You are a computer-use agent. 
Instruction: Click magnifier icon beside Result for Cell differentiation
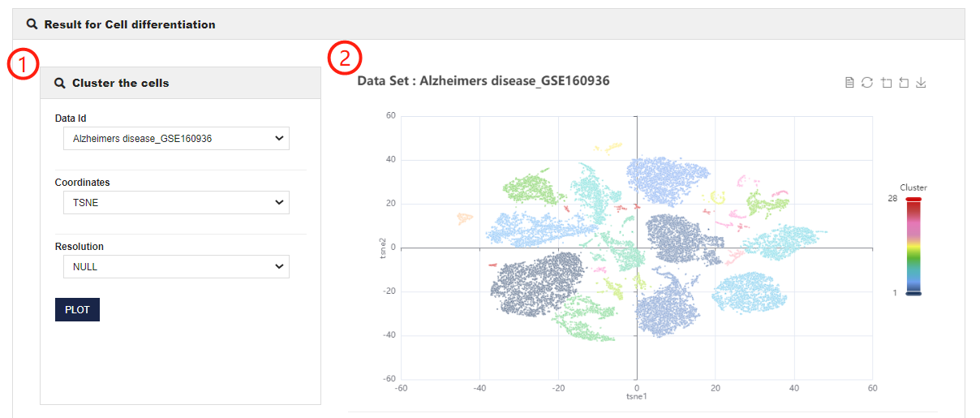click(32, 24)
